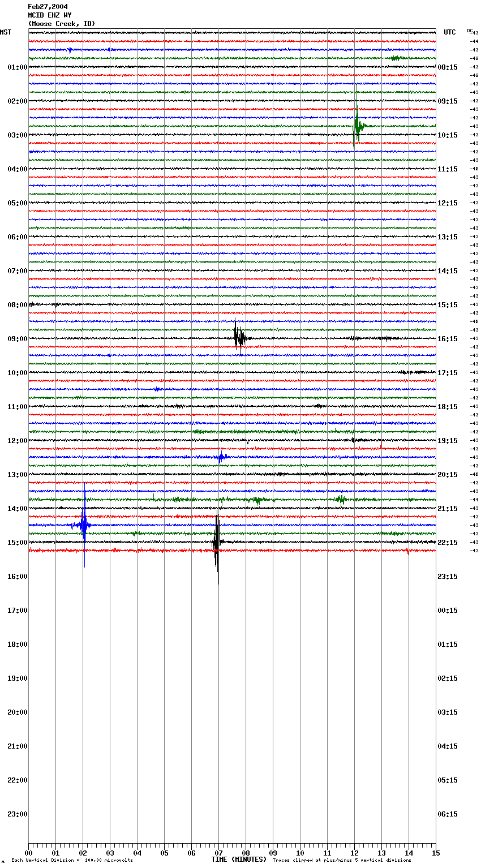The width and height of the screenshot is (481, 868).
Task: Click the small blue event near minute 07
Action: (x=222, y=457)
